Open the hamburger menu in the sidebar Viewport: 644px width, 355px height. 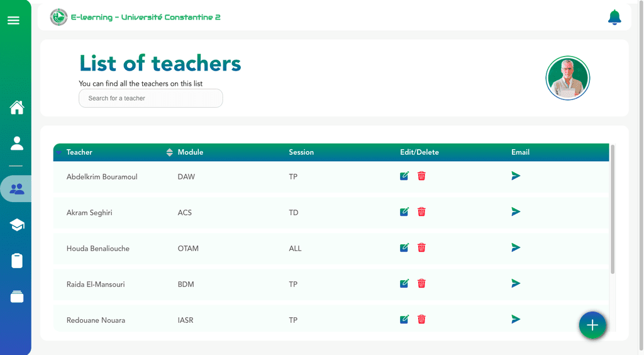pyautogui.click(x=13, y=20)
